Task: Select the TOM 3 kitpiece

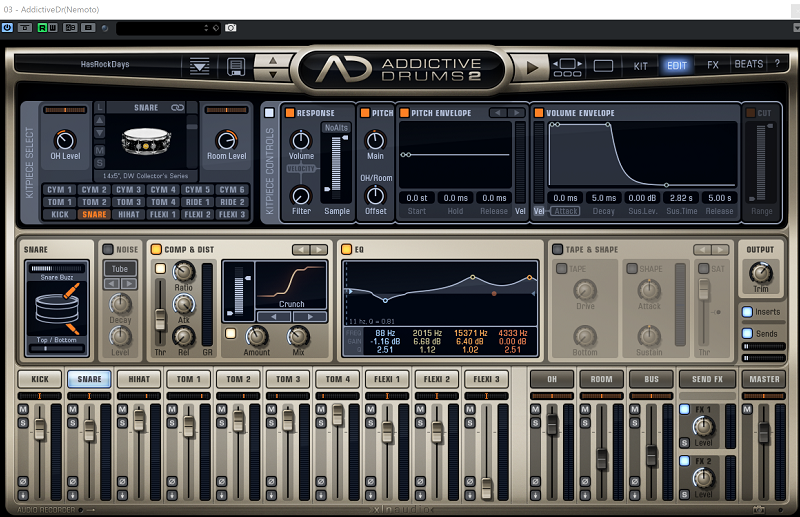Action: (129, 202)
